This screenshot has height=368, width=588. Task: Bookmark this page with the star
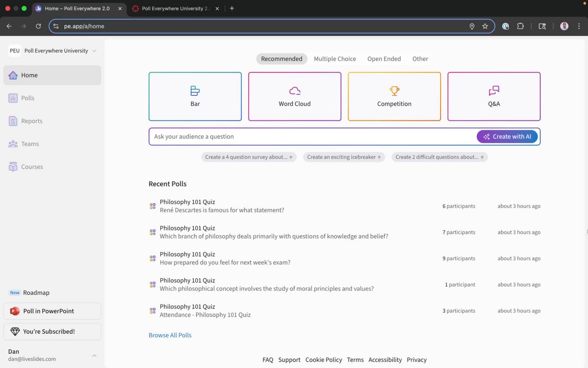(485, 26)
